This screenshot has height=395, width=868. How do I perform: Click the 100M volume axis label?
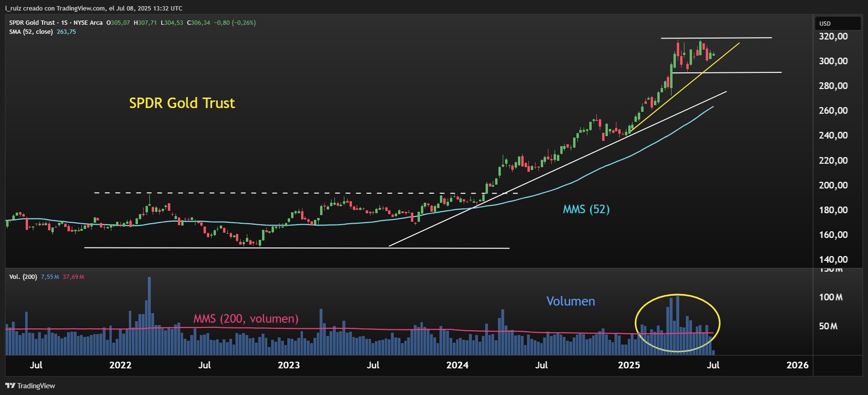pos(830,297)
